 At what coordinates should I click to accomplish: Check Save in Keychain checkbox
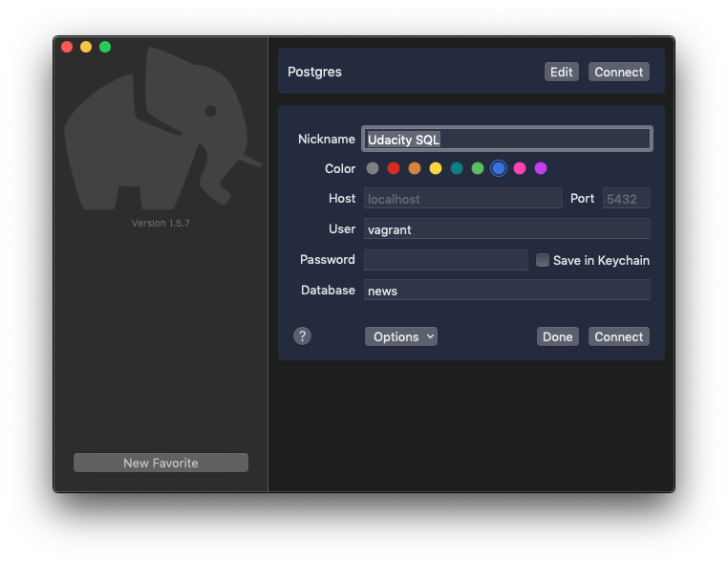[x=543, y=260]
